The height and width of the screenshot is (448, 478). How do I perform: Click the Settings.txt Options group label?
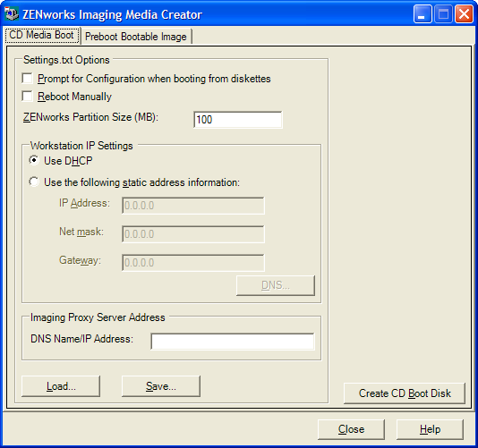point(66,60)
